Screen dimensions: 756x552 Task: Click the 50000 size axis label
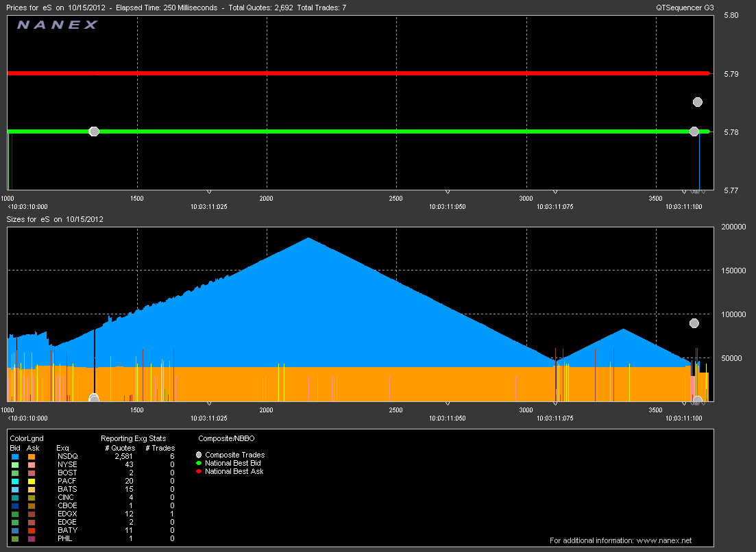pyautogui.click(x=731, y=358)
